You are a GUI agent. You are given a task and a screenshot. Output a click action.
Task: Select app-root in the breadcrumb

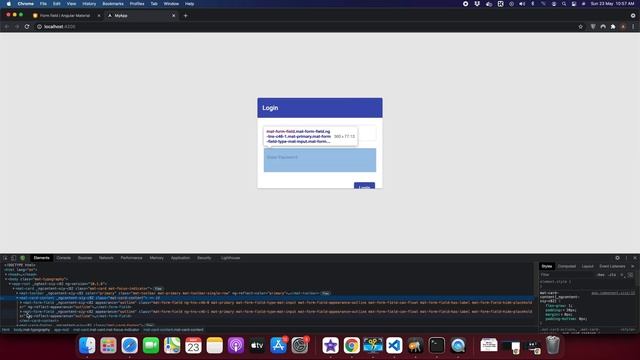click(x=62, y=330)
